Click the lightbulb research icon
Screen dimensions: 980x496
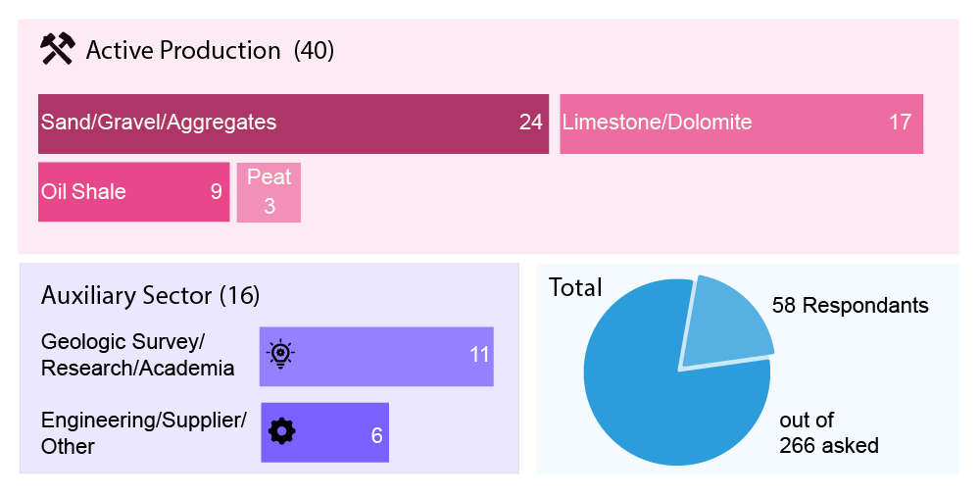click(281, 353)
